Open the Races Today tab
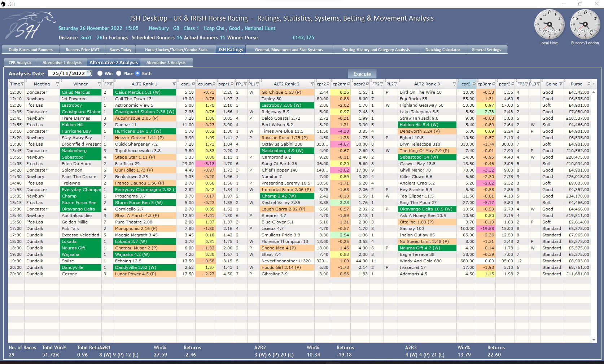The height and width of the screenshot is (364, 604). pos(120,50)
